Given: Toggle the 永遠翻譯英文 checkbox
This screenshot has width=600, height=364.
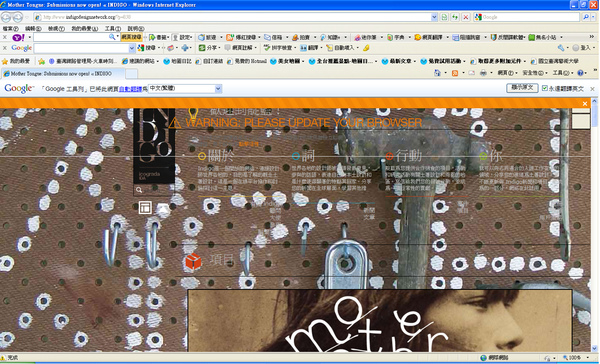Looking at the screenshot, I should click(545, 88).
